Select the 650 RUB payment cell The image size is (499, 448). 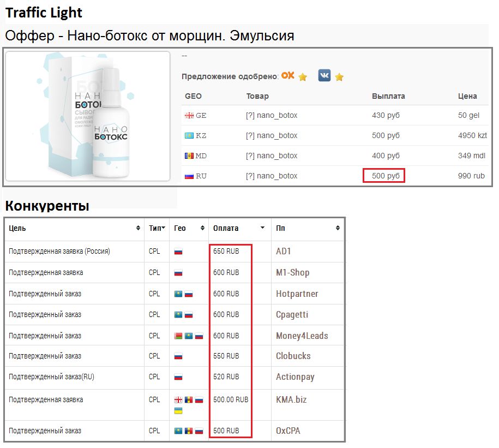pos(226,251)
